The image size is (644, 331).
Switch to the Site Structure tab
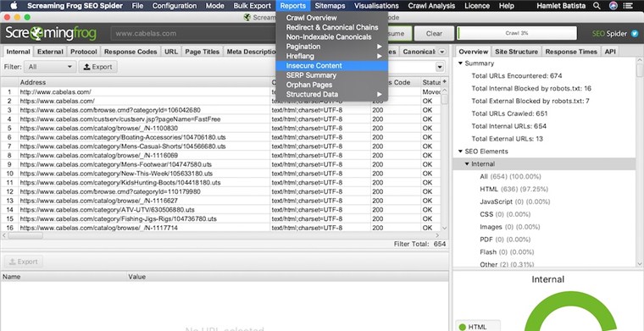(x=516, y=52)
